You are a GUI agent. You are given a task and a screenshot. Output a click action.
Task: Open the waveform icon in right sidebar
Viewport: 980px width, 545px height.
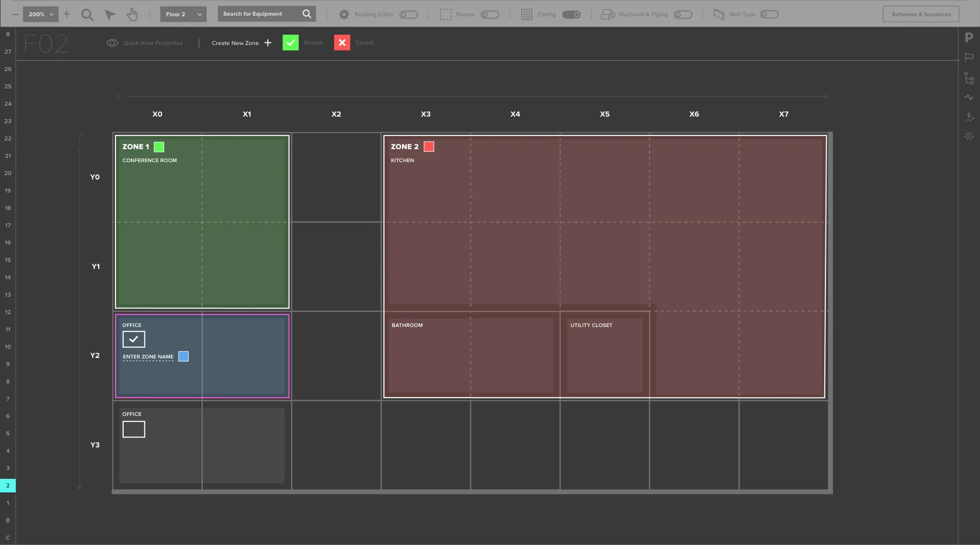(969, 98)
